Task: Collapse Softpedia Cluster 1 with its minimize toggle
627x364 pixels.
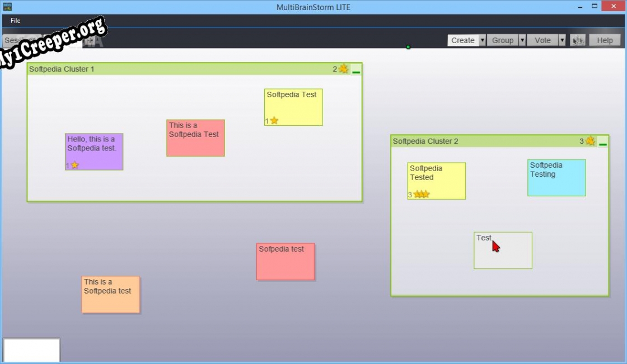Action: click(356, 70)
